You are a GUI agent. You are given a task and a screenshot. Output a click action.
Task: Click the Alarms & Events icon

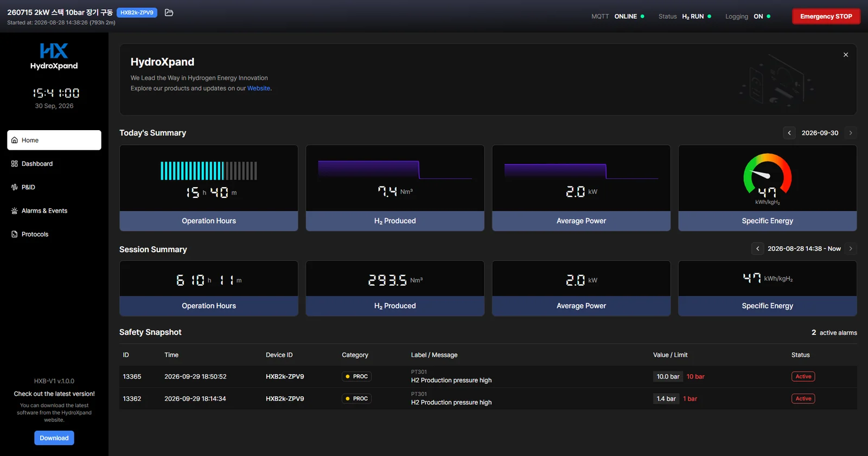[x=15, y=211]
